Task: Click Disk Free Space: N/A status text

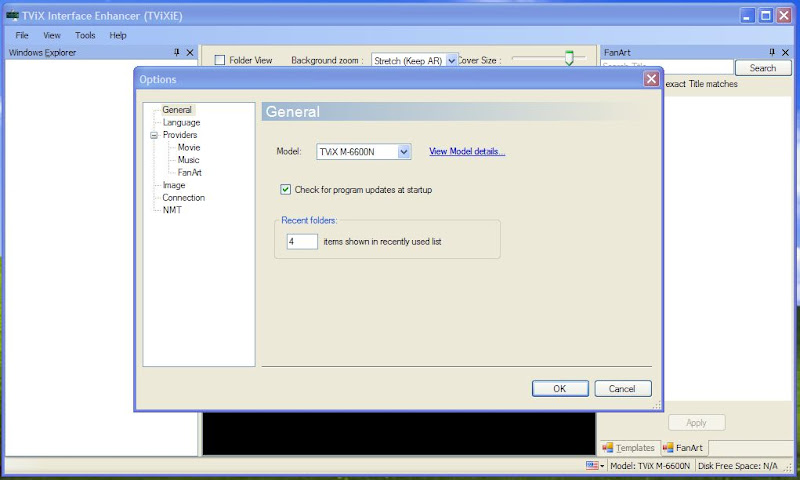Action: pos(738,466)
